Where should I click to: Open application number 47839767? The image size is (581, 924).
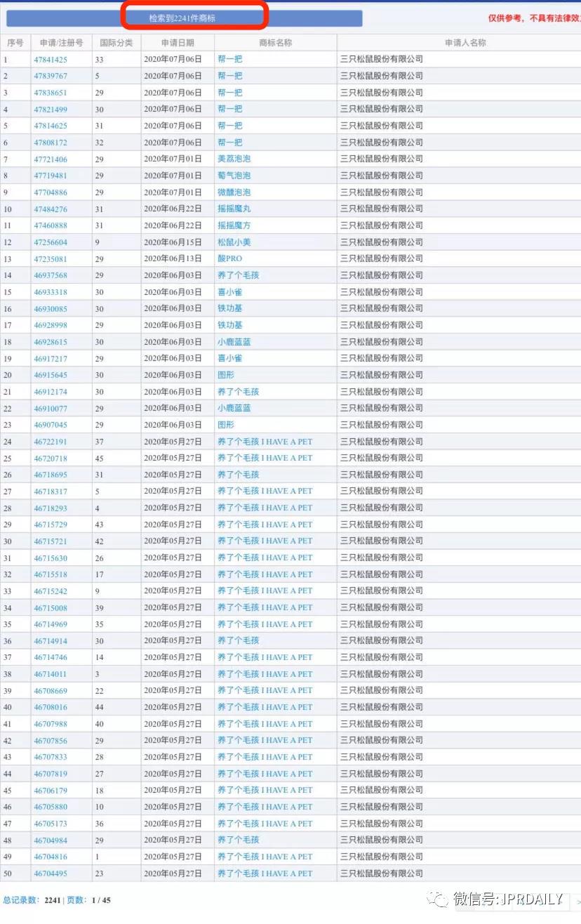coord(51,76)
